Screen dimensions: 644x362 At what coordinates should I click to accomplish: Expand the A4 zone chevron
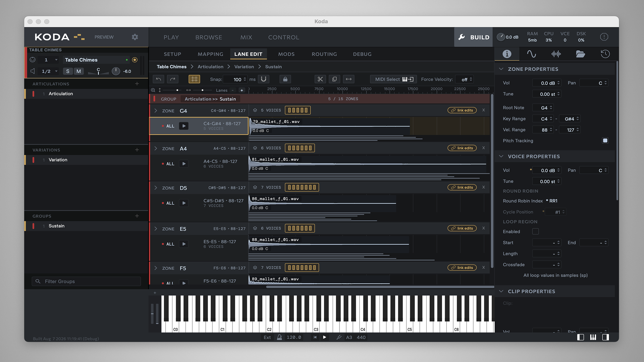coord(156,148)
